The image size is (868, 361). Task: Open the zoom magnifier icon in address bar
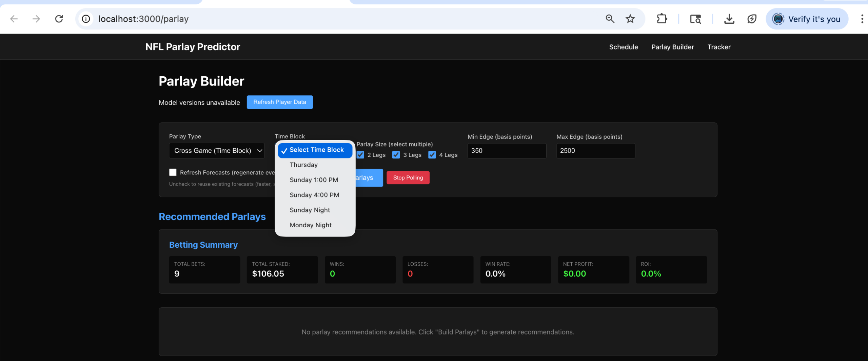pos(610,19)
